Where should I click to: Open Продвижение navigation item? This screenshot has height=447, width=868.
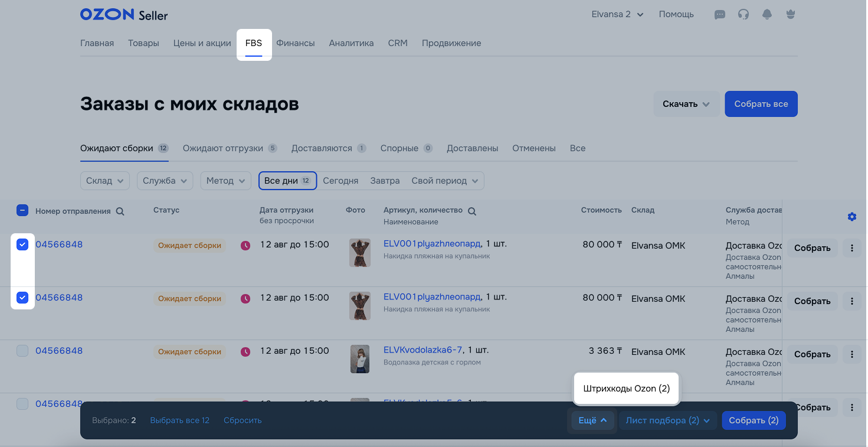coord(451,43)
